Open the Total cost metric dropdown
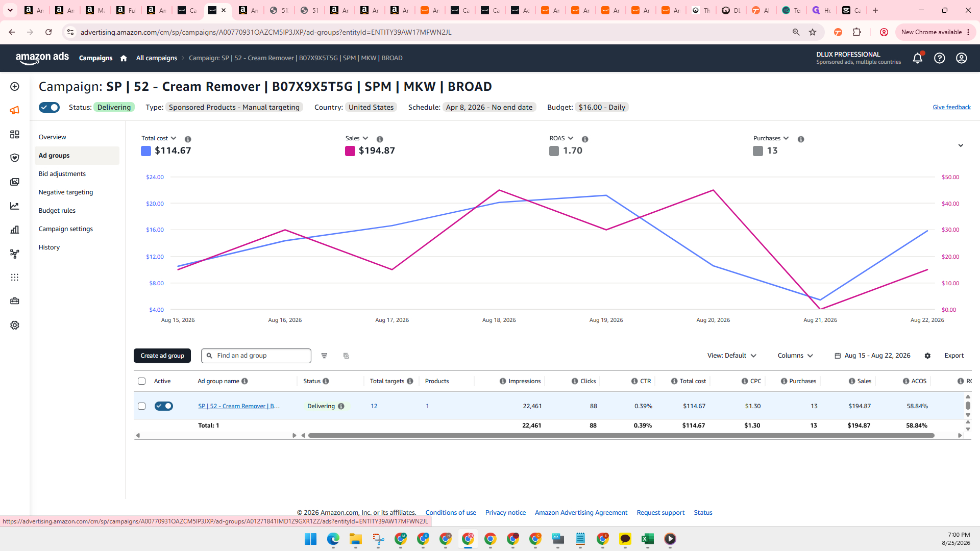Viewport: 980px width, 551px height. [x=159, y=138]
